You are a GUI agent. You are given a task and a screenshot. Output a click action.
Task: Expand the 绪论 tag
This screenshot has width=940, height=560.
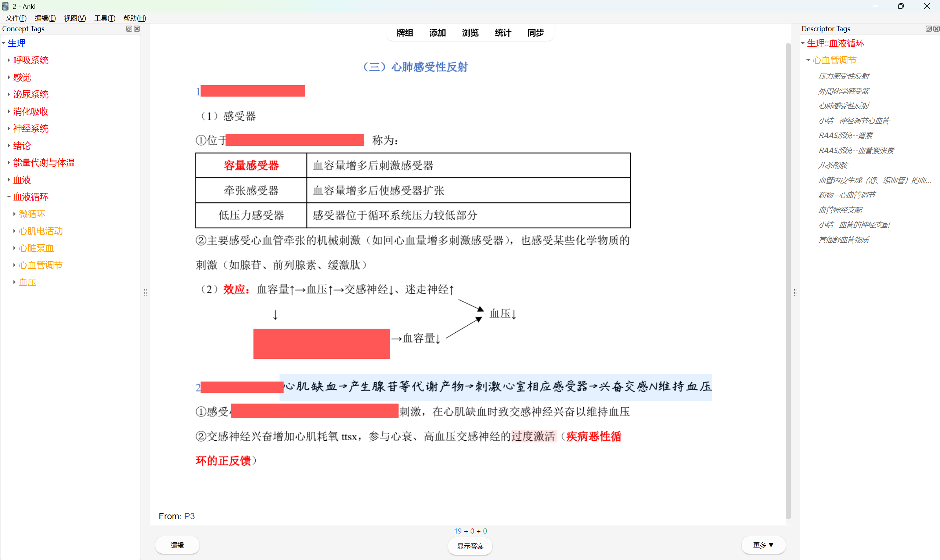9,145
